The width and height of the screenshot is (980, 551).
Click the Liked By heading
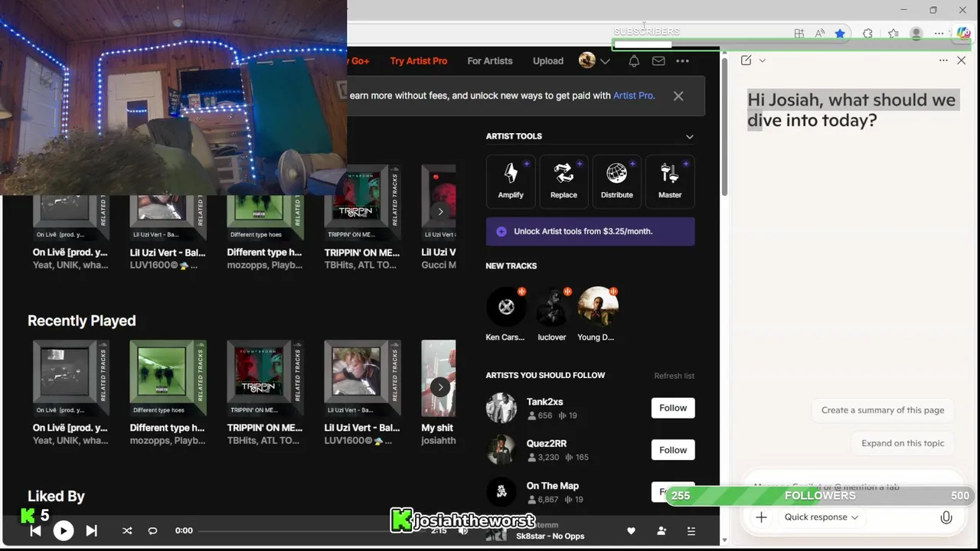[x=56, y=496]
